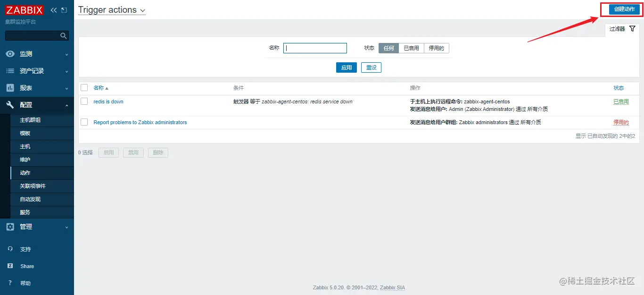Viewport: 644px width, 295px height.
Task: Click the gear icon for 管理
Action: pyautogui.click(x=10, y=227)
